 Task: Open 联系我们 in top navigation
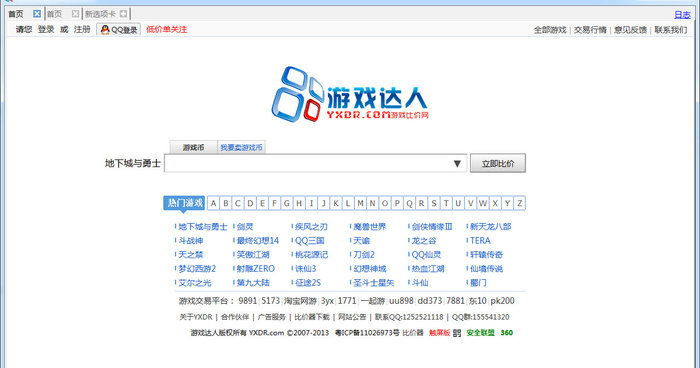click(671, 30)
